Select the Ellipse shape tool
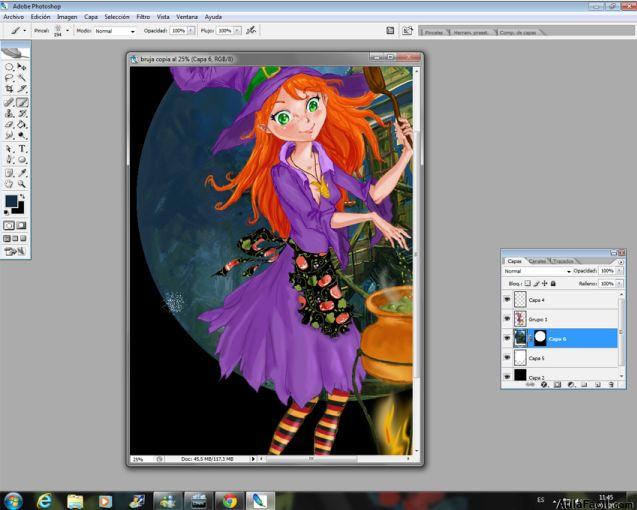637x510 pixels. pyautogui.click(x=22, y=159)
